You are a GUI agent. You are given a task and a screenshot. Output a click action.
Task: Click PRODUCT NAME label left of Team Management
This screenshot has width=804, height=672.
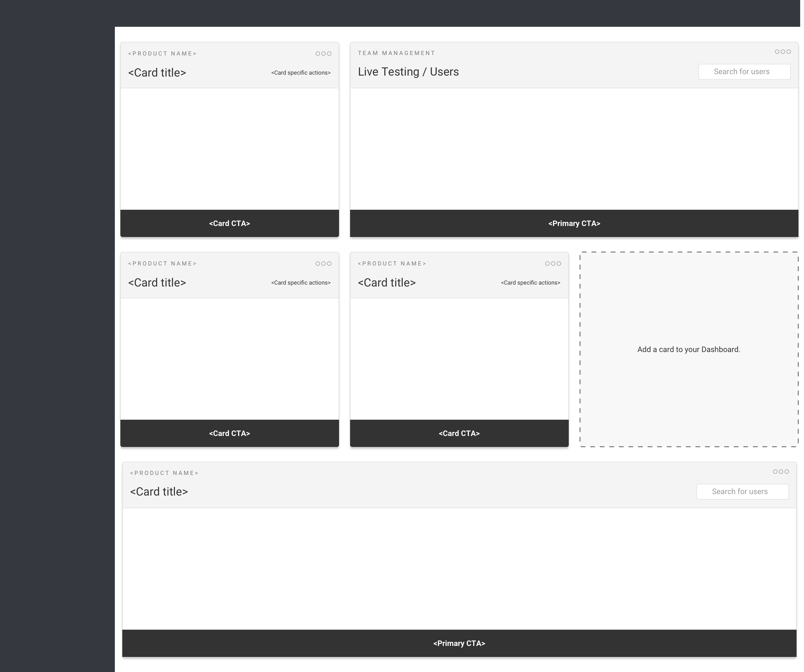coord(162,54)
